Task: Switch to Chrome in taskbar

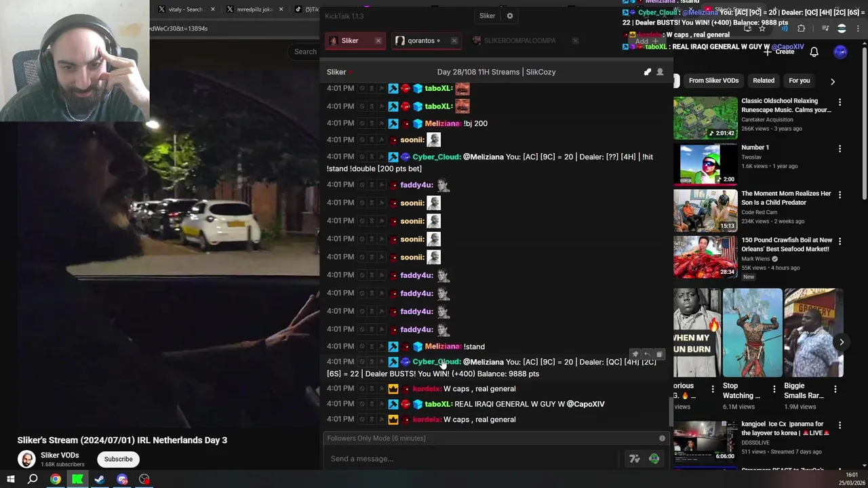Action: pyautogui.click(x=56, y=479)
